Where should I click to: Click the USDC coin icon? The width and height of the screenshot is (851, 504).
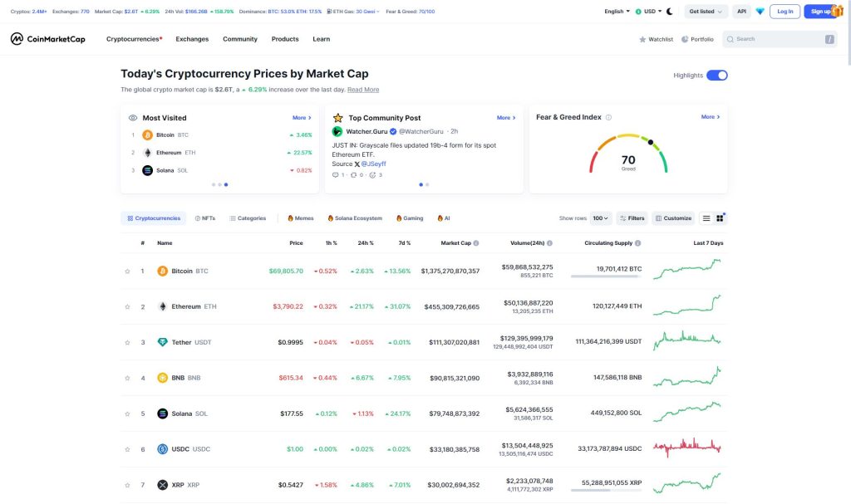[162, 449]
